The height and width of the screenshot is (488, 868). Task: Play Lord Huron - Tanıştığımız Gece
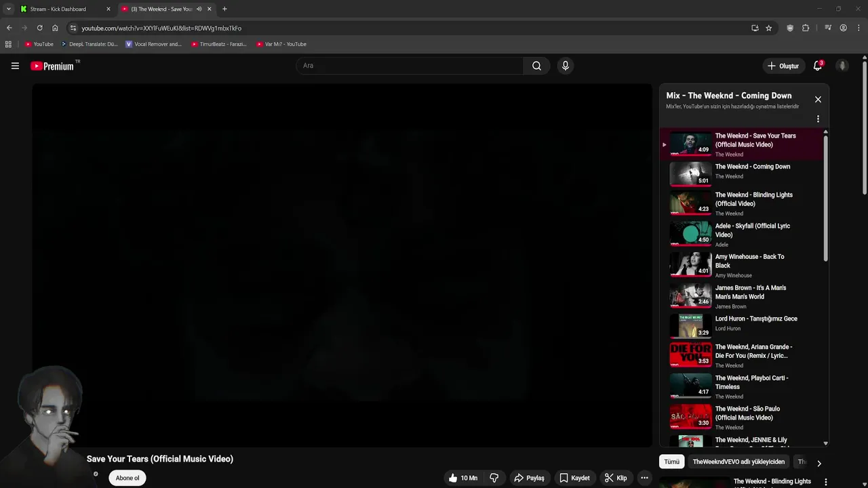(742, 325)
